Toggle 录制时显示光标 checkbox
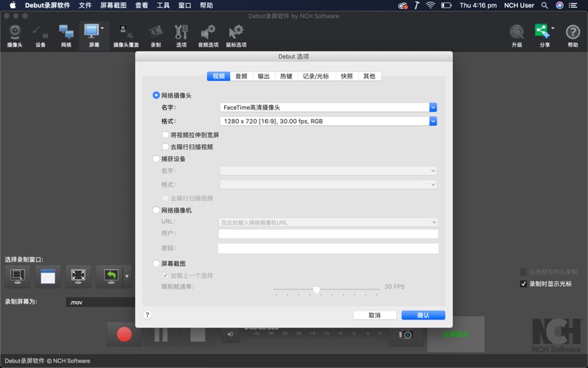 [x=523, y=283]
